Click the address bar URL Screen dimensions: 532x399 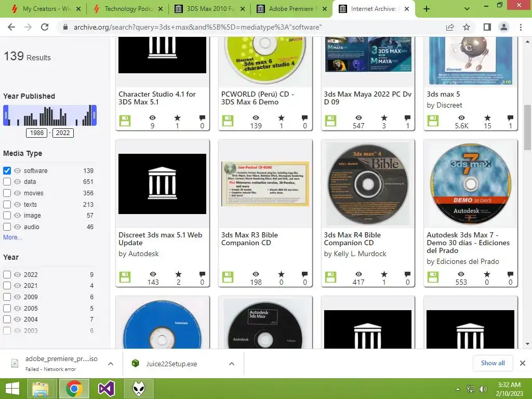[197, 27]
